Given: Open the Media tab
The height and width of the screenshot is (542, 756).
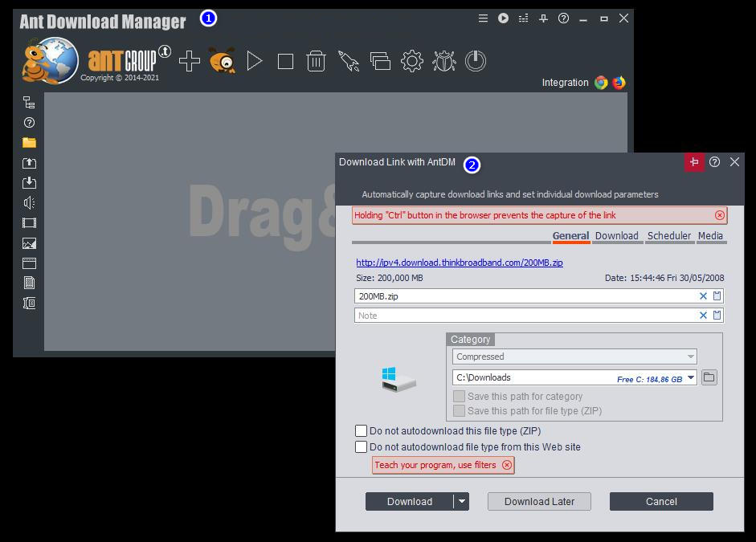Looking at the screenshot, I should click(x=710, y=236).
